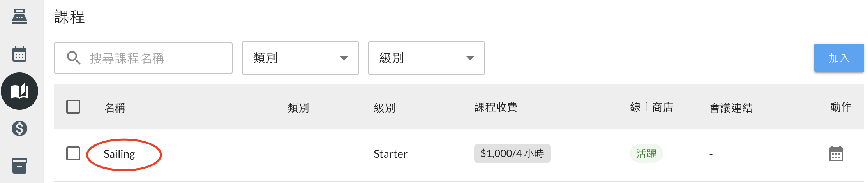
Task: Open the archive box sidebar icon
Action: [x=19, y=166]
